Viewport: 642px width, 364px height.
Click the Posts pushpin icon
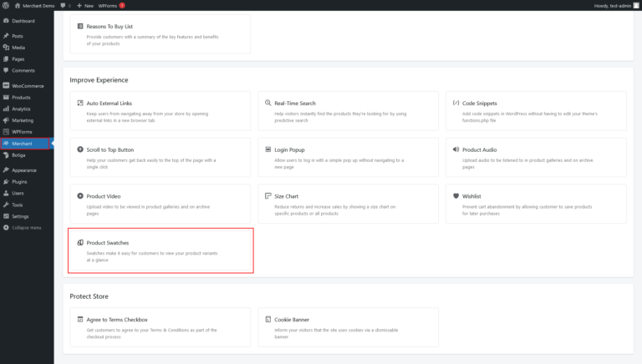coord(6,36)
